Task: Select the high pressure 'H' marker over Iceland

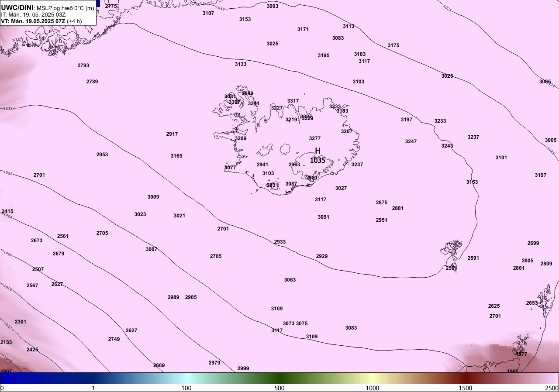Action: coord(318,151)
